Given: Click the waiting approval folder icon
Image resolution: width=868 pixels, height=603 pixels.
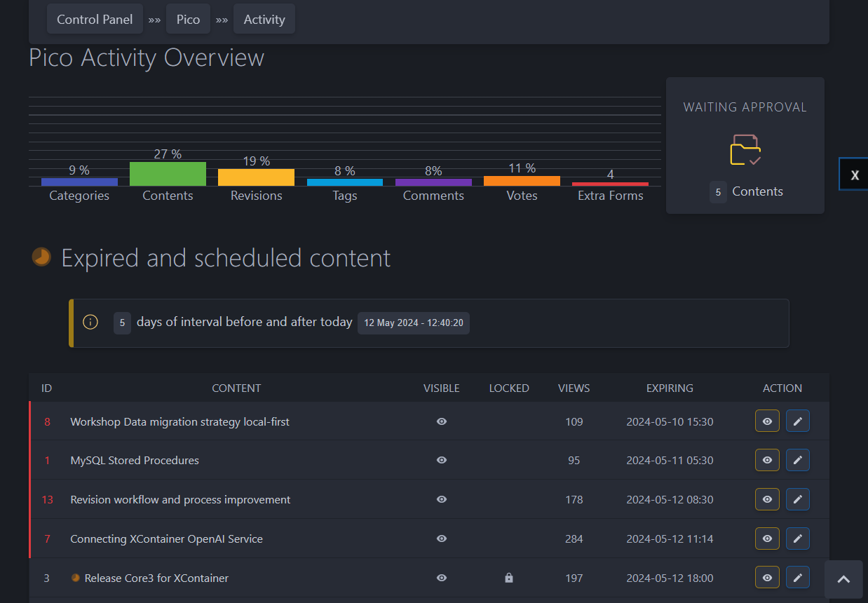Looking at the screenshot, I should (745, 150).
